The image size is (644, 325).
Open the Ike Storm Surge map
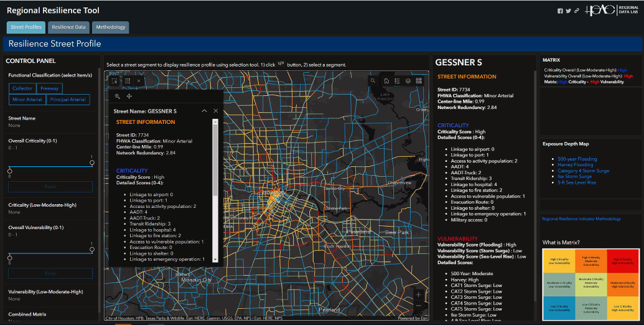point(574,177)
